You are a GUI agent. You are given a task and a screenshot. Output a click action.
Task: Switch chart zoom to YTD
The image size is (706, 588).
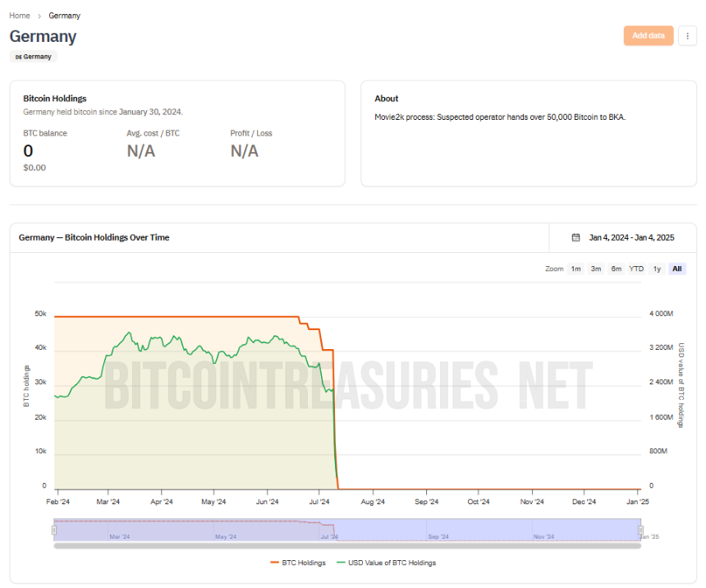636,269
